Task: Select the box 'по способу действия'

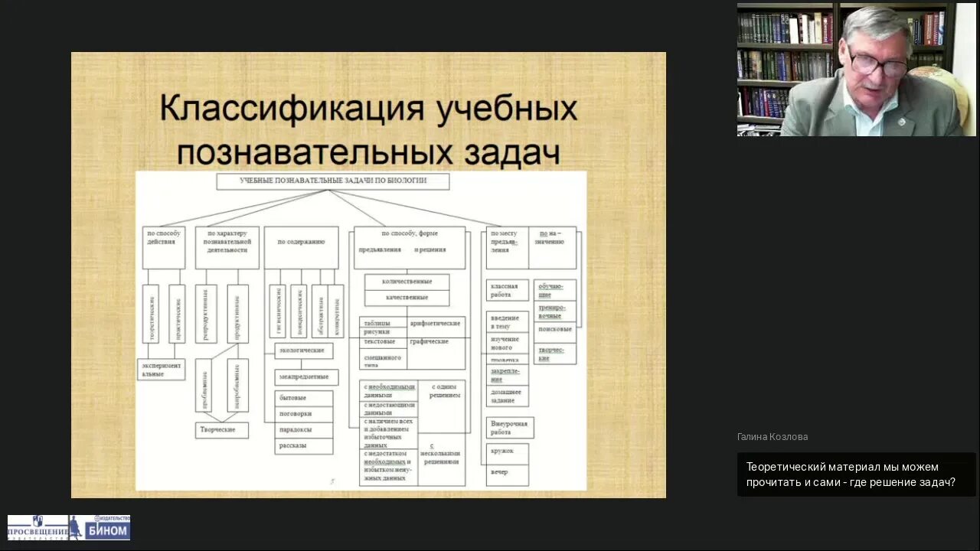Action: [x=163, y=247]
